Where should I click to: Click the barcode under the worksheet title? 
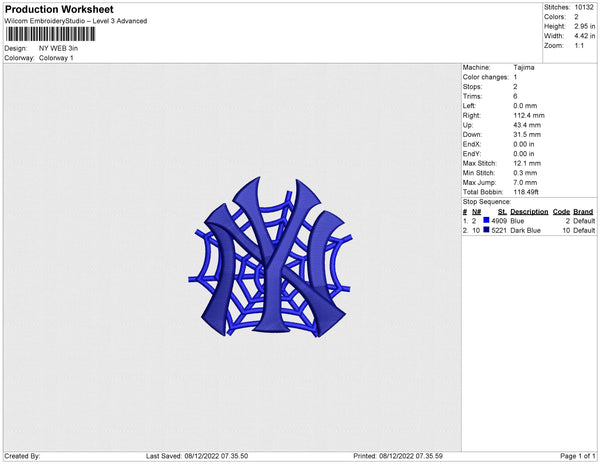coord(50,34)
